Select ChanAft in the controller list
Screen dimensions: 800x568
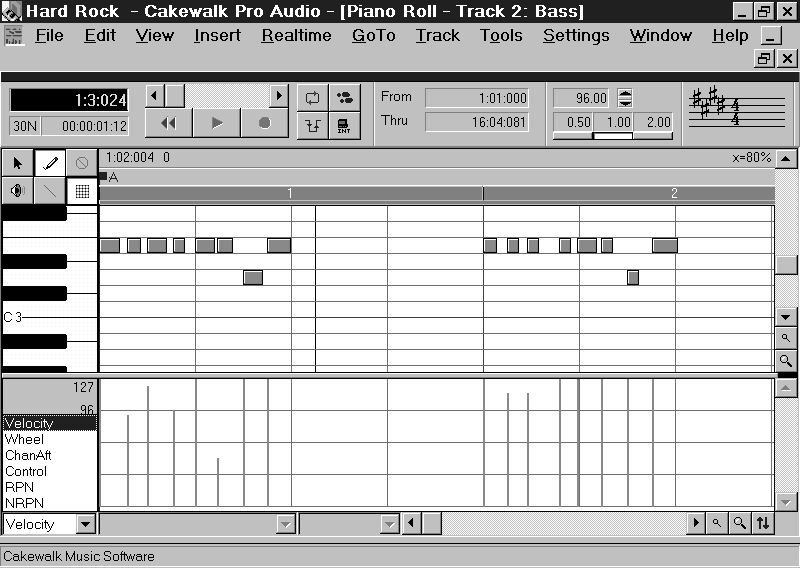[x=50, y=455]
